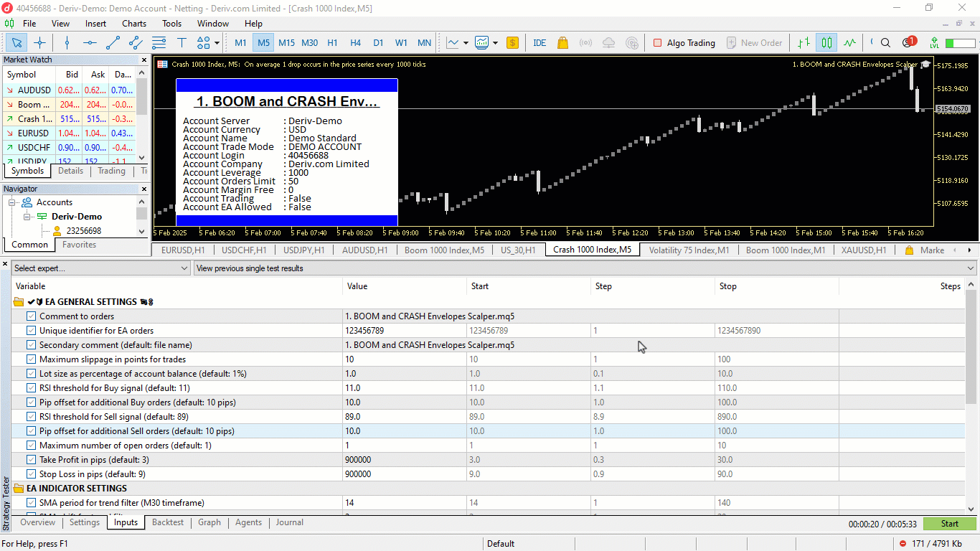Open the VPS cloud hosting icon
Screen dimensions: 980x551
608,42
